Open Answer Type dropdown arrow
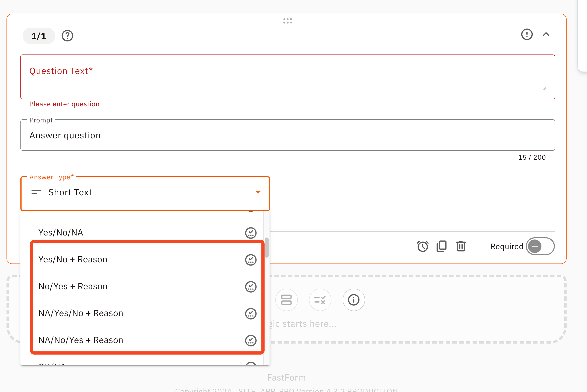Viewport: 587px width, 392px height. coord(258,192)
